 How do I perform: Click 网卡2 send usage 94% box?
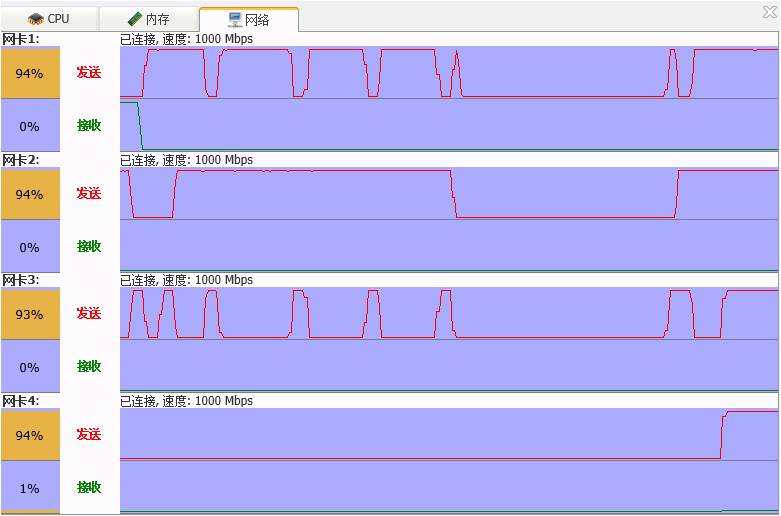coord(30,194)
